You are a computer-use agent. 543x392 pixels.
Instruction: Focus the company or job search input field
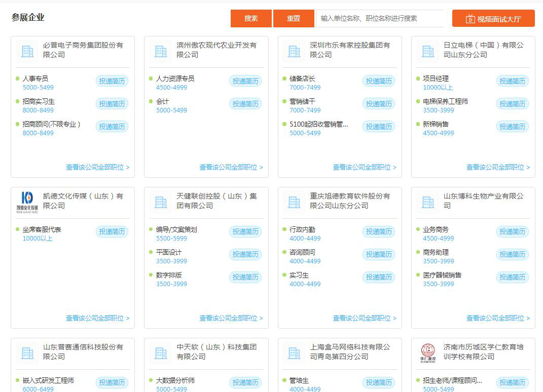click(x=380, y=18)
